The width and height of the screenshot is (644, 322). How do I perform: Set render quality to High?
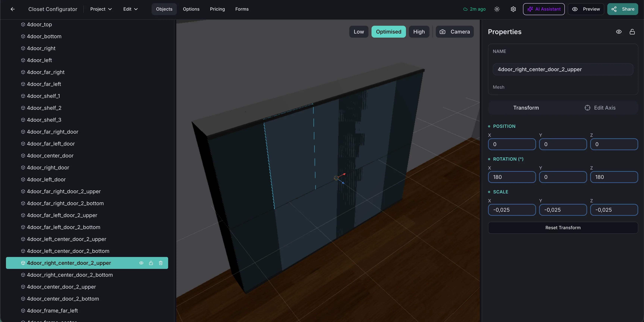point(419,32)
